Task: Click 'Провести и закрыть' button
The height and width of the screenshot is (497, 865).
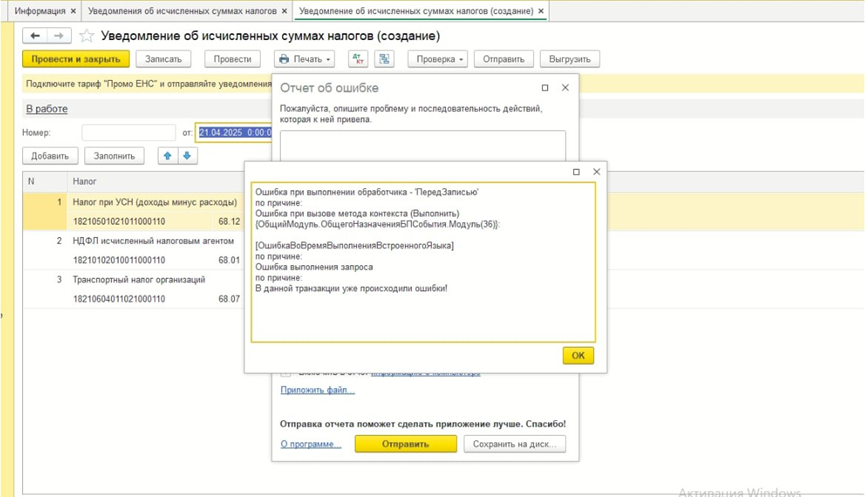Action: click(x=76, y=59)
